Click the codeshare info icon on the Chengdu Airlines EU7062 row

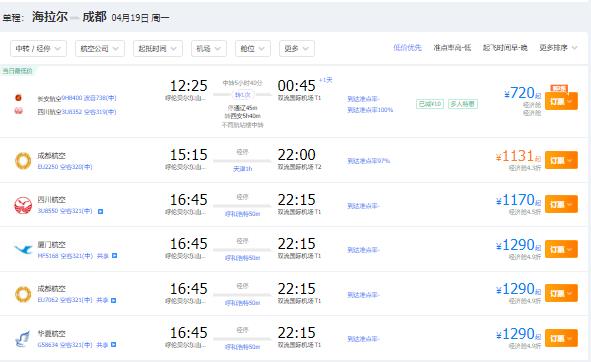coord(113,301)
